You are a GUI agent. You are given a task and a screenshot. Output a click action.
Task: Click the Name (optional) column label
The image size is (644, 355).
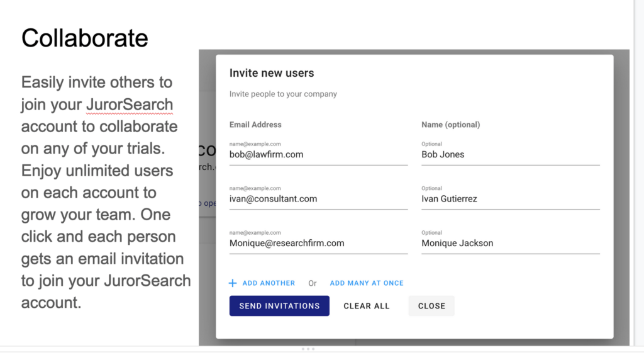pos(450,125)
